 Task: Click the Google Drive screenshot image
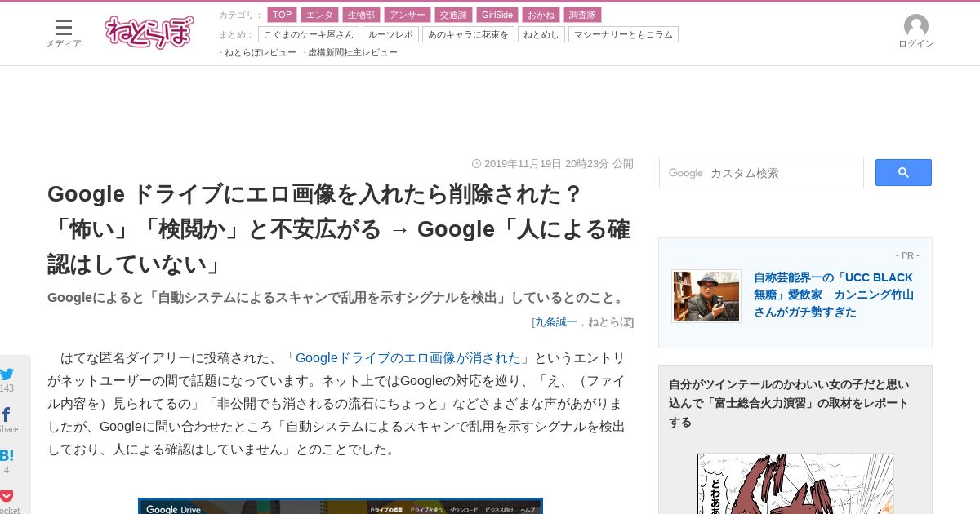(341, 506)
